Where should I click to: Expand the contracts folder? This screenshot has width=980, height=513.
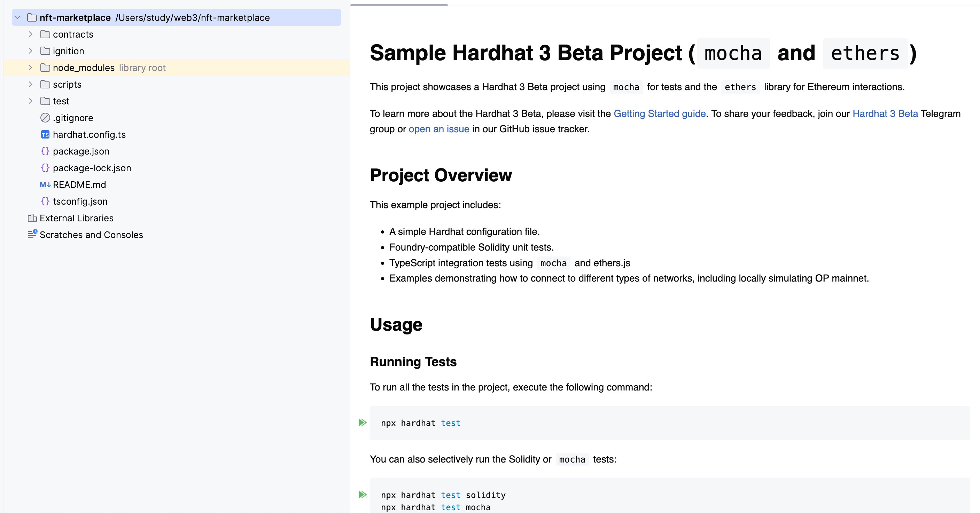(x=30, y=34)
